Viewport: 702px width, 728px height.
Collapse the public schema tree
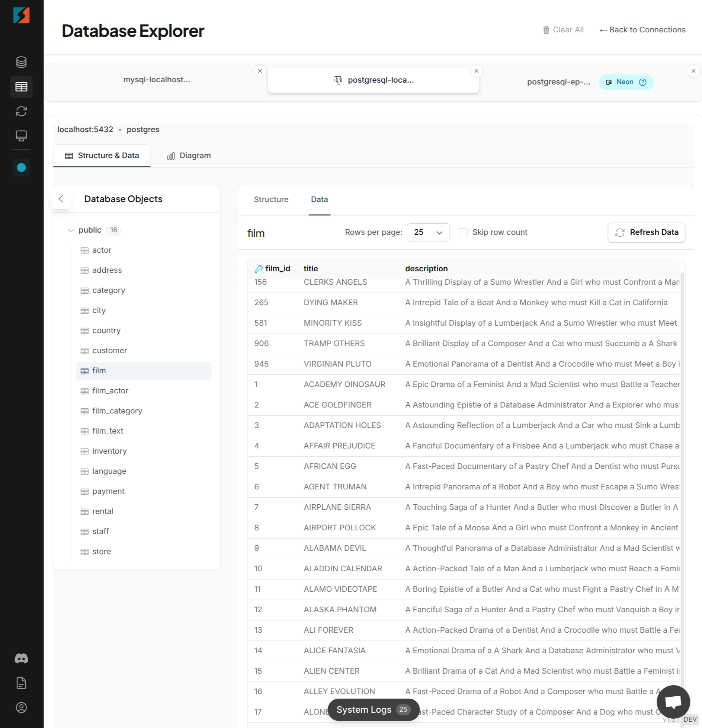point(71,230)
